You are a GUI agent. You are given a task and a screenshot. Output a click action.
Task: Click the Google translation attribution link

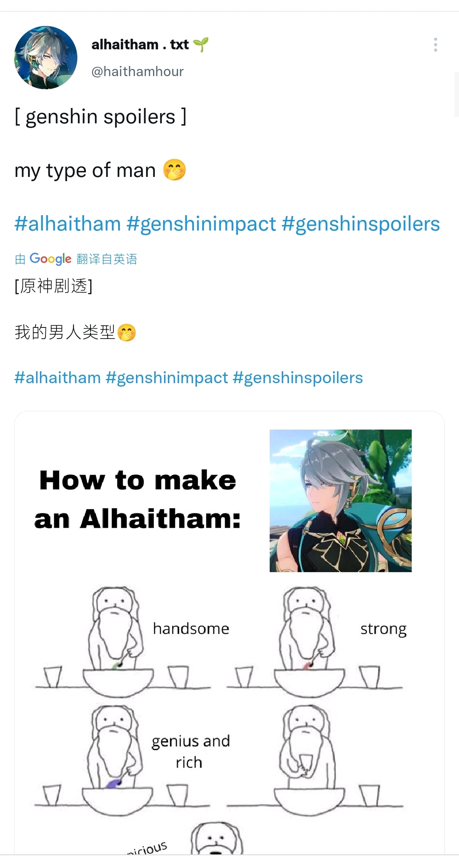[76, 259]
